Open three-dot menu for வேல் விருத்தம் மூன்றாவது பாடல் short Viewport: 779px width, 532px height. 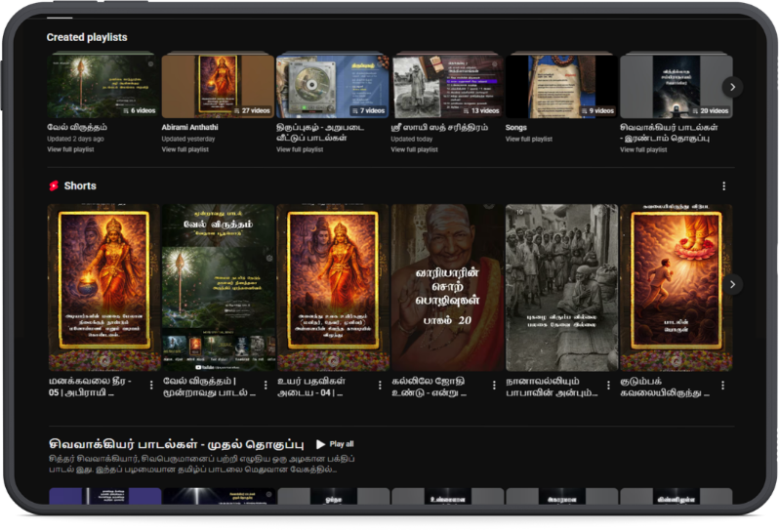pyautogui.click(x=266, y=386)
